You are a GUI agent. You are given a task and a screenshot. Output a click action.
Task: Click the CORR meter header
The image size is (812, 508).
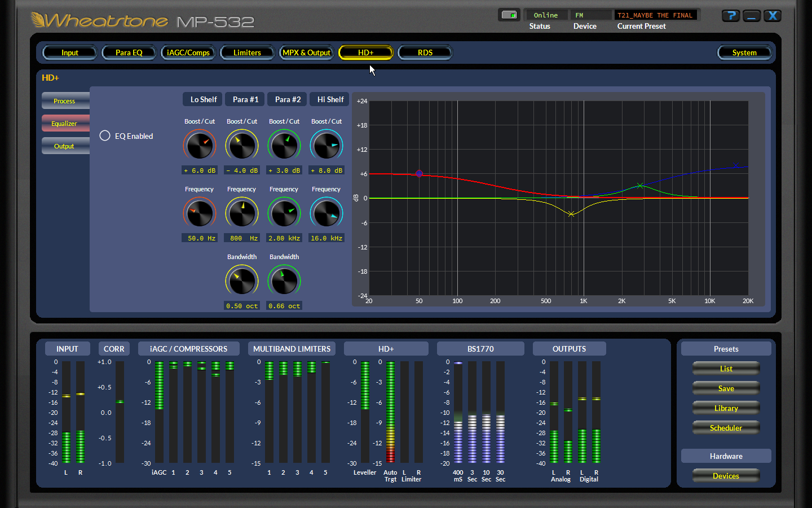[x=114, y=349]
